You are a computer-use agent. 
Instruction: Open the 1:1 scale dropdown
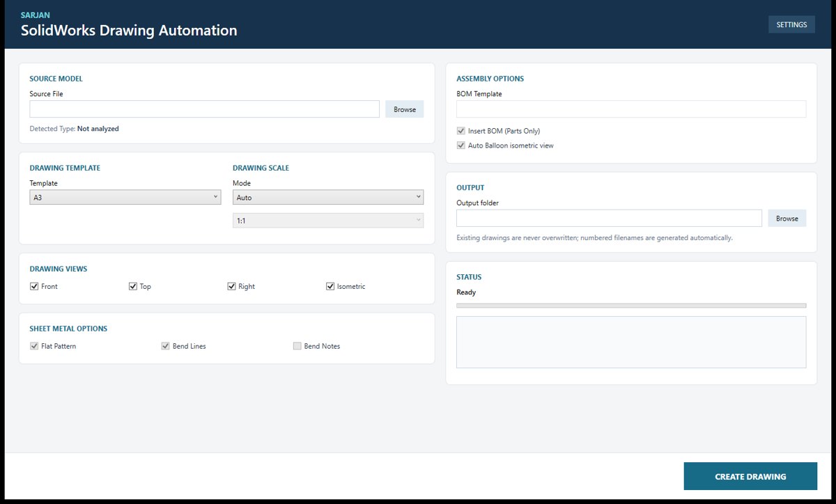(328, 220)
